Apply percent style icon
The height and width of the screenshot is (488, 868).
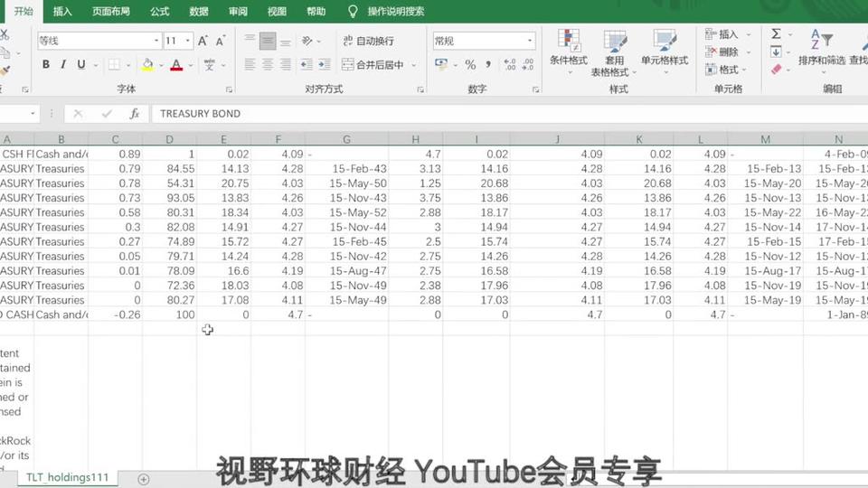(x=470, y=65)
